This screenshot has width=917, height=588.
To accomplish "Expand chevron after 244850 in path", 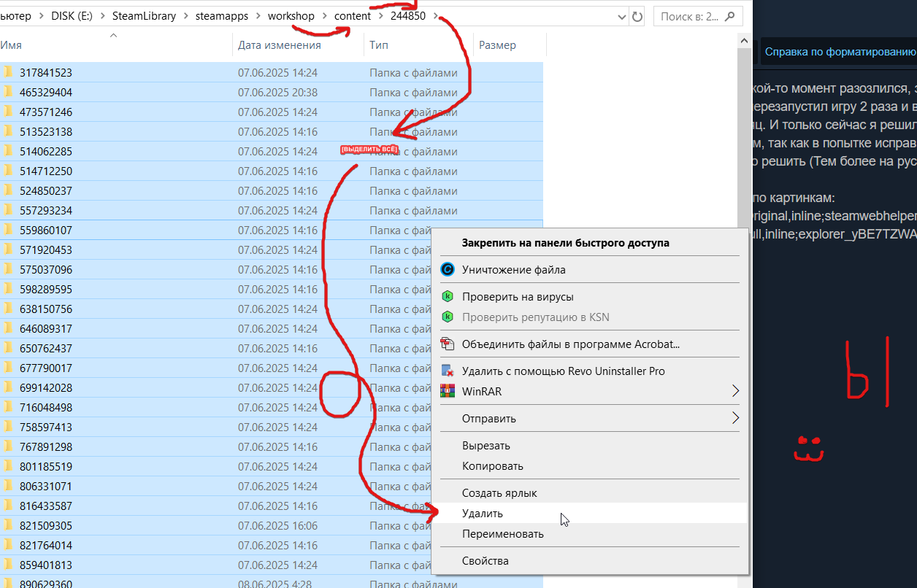I will (x=436, y=16).
